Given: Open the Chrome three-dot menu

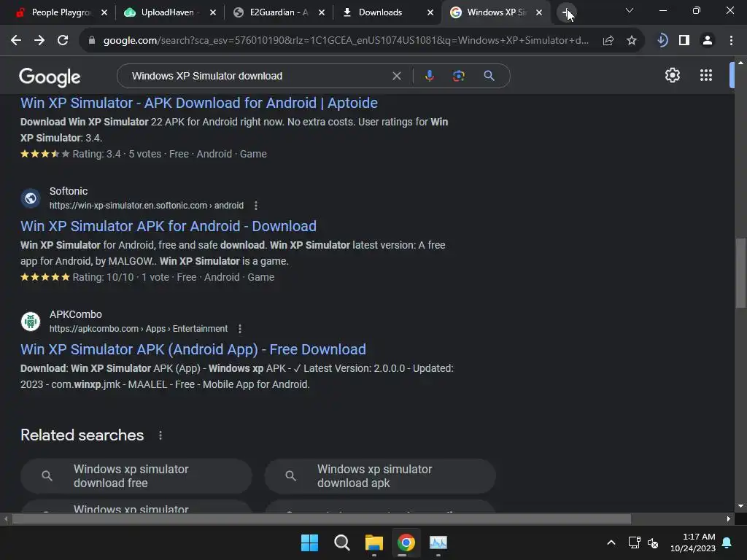Looking at the screenshot, I should 731,41.
